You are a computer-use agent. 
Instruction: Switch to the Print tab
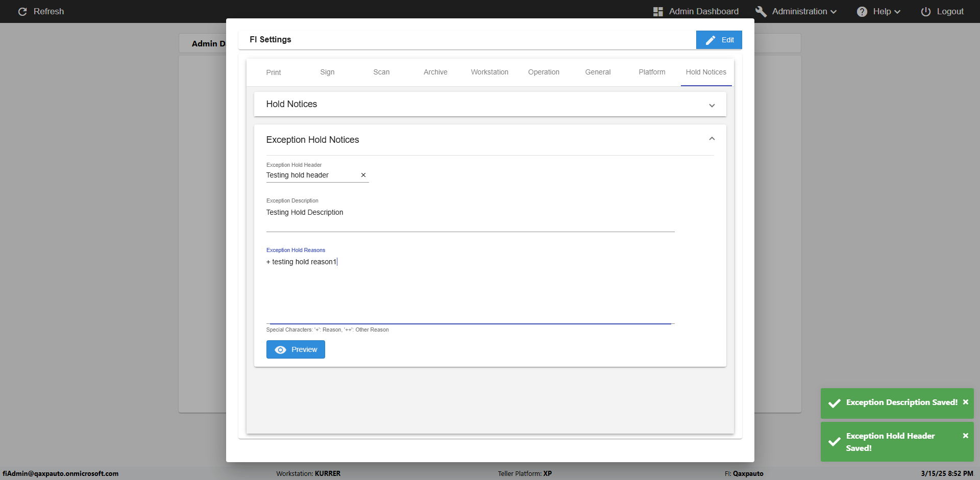274,72
